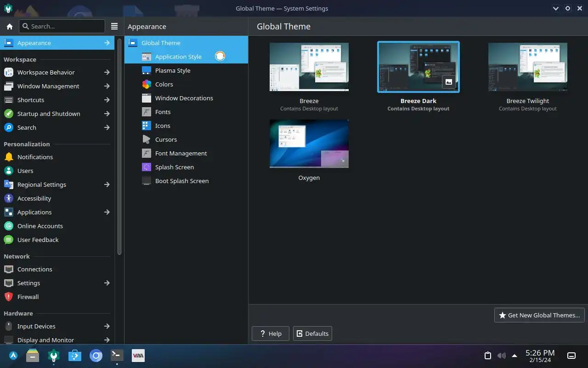
Task: Click Get New Global Themes button
Action: point(539,315)
